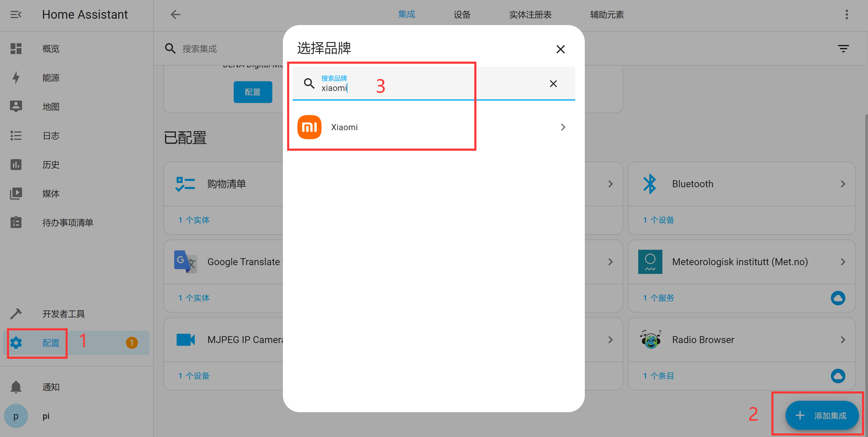
Task: Select the Xiaomi brand entry
Action: [433, 127]
